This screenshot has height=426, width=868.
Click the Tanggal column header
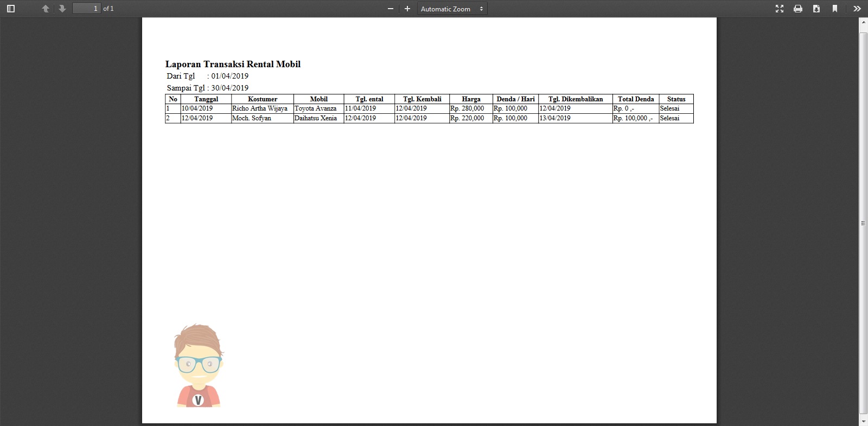coord(206,99)
